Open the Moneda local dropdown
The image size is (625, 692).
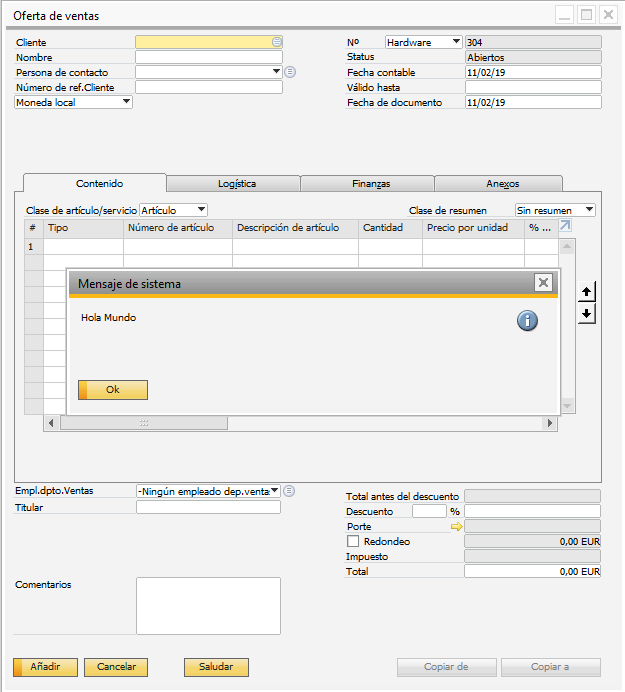point(126,102)
